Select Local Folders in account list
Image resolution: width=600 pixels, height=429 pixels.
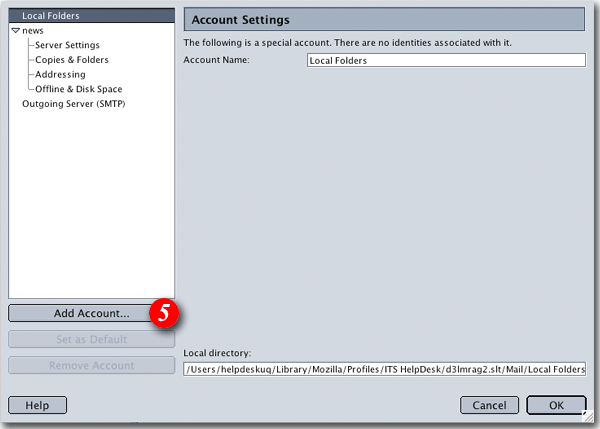coord(50,16)
